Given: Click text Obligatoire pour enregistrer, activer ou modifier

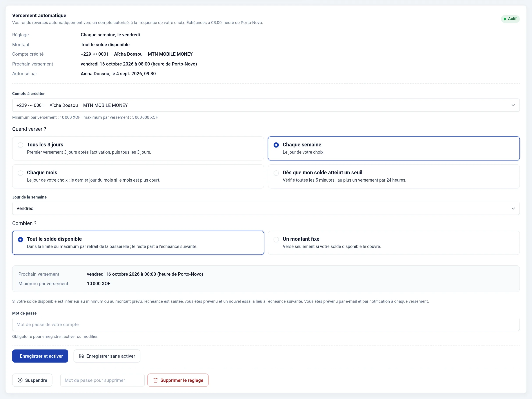Looking at the screenshot, I should [x=55, y=336].
